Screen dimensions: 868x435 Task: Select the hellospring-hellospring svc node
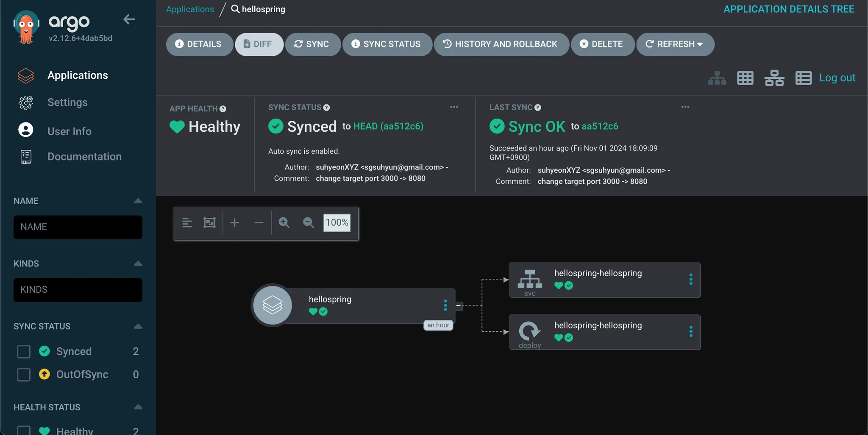[605, 280]
